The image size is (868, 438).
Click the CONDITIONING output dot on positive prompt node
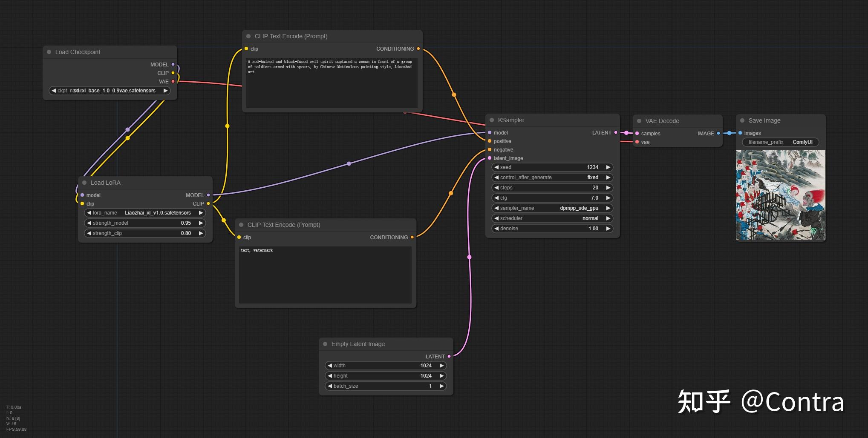click(419, 49)
